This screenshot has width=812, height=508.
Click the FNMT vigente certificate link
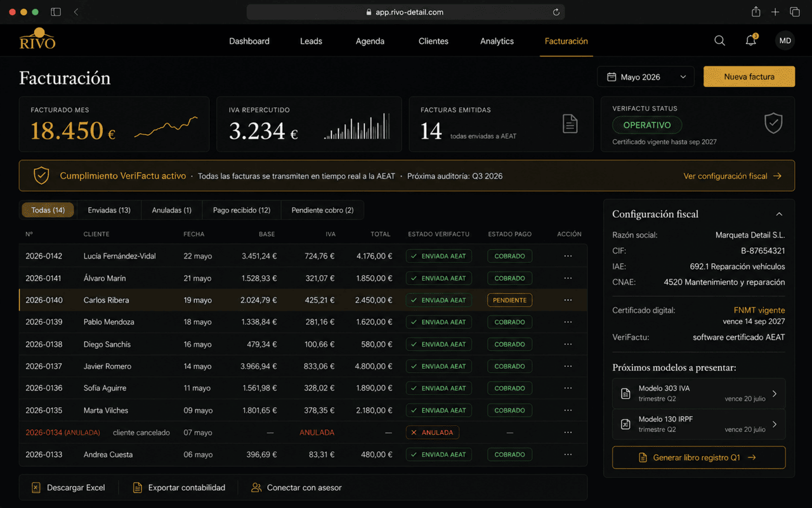pos(759,311)
